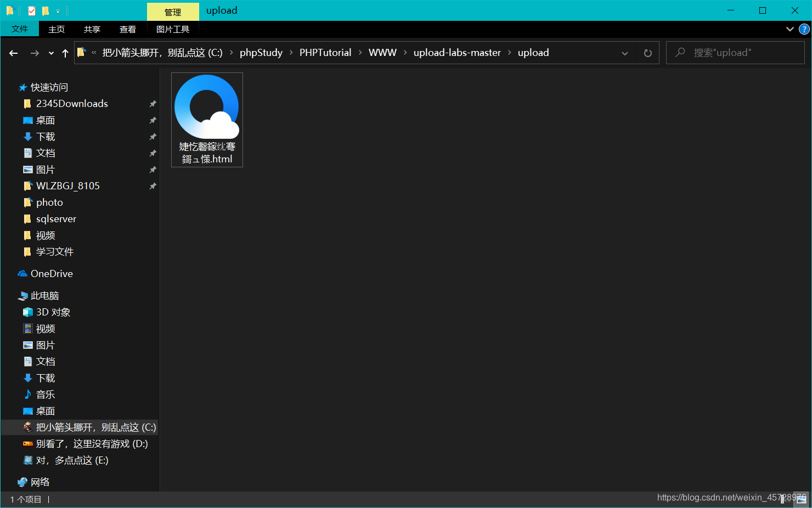Open the WLZBGJ_8105 folder
The image size is (812, 508).
coord(68,186)
